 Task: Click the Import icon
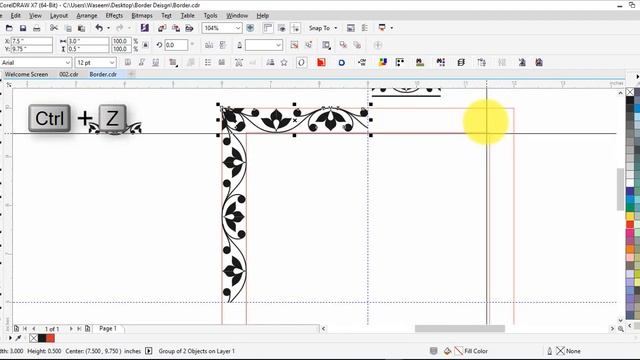tap(162, 28)
